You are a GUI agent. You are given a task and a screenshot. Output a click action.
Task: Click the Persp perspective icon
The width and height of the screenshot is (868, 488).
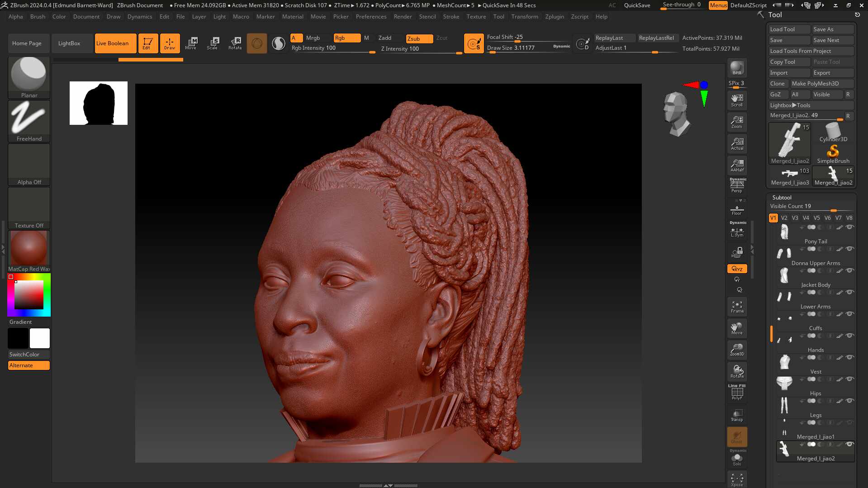click(737, 185)
